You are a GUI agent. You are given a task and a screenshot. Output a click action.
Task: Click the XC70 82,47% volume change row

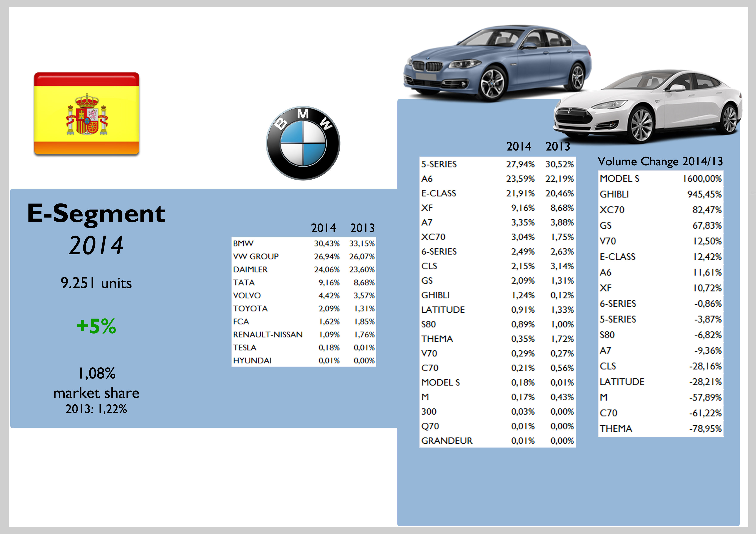660,210
